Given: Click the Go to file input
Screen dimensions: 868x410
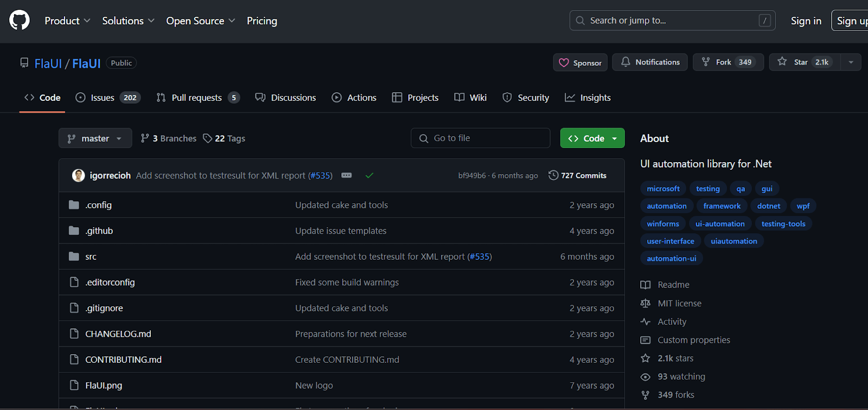Looking at the screenshot, I should click(x=481, y=138).
